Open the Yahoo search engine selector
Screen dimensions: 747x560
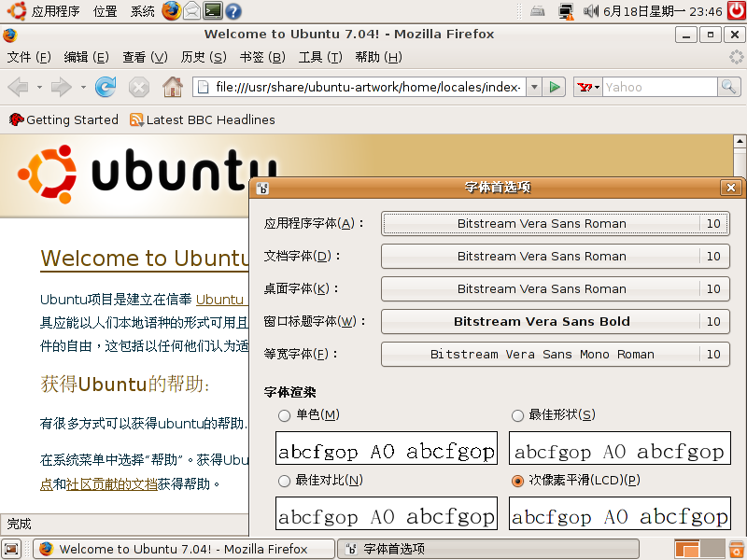point(588,87)
